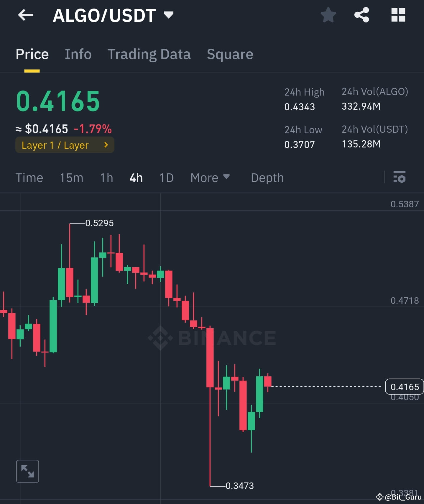
Task: Open the Info section
Action: coord(78,54)
